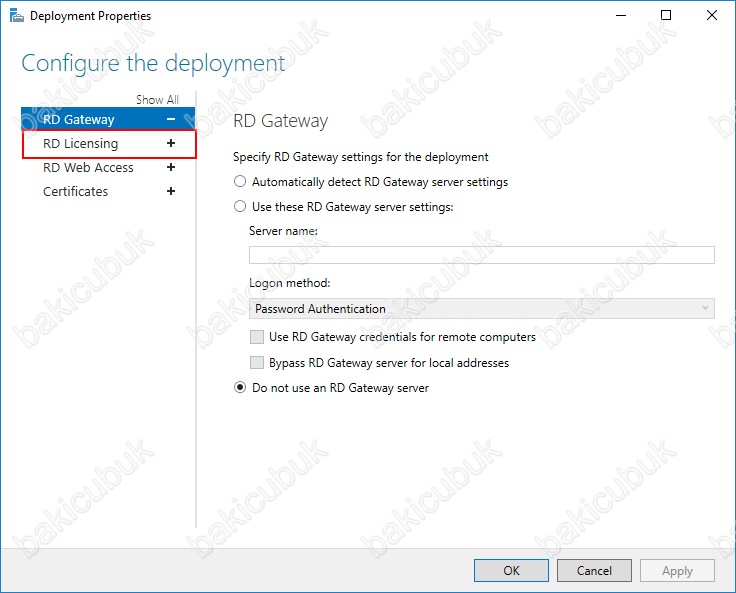The height and width of the screenshot is (593, 736).
Task: Open the RD Licensing page
Action: tap(80, 144)
